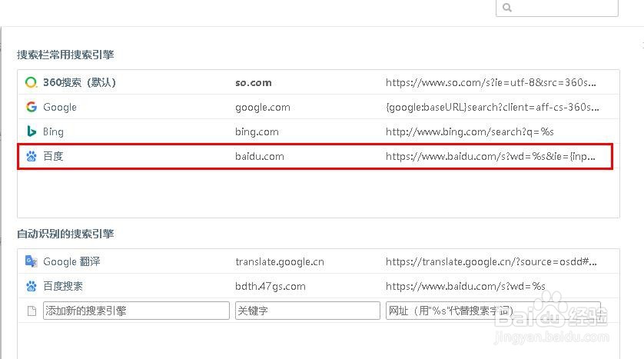Screen dimensions: 644x359
Task: Click the google.com keyword cell
Action: tap(263, 108)
